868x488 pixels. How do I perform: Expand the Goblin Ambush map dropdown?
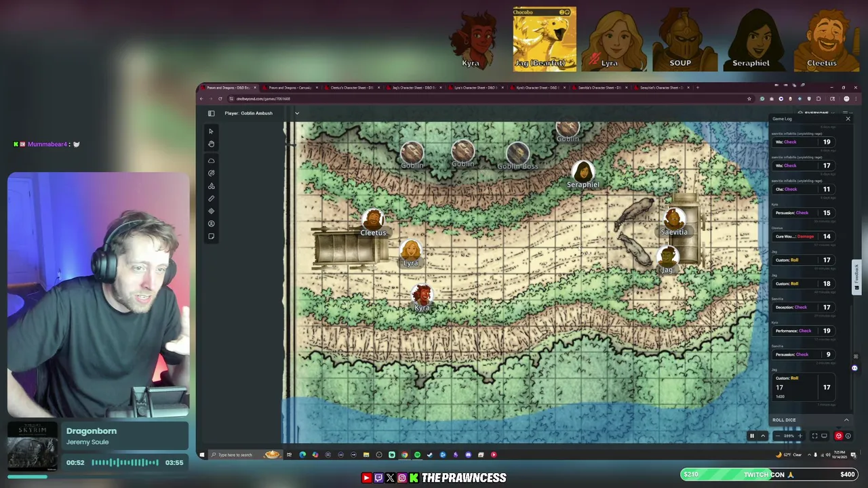pos(296,113)
